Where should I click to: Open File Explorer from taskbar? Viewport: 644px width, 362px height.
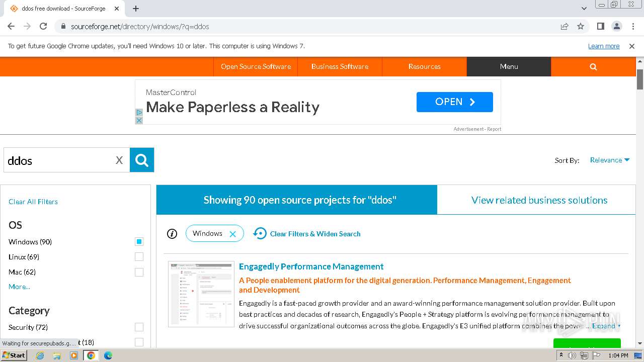(x=57, y=355)
